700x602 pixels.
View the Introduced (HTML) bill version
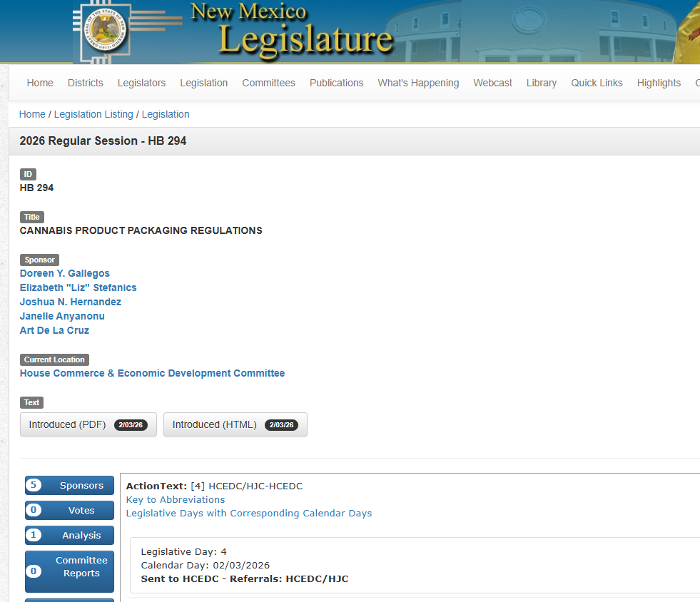tap(235, 424)
